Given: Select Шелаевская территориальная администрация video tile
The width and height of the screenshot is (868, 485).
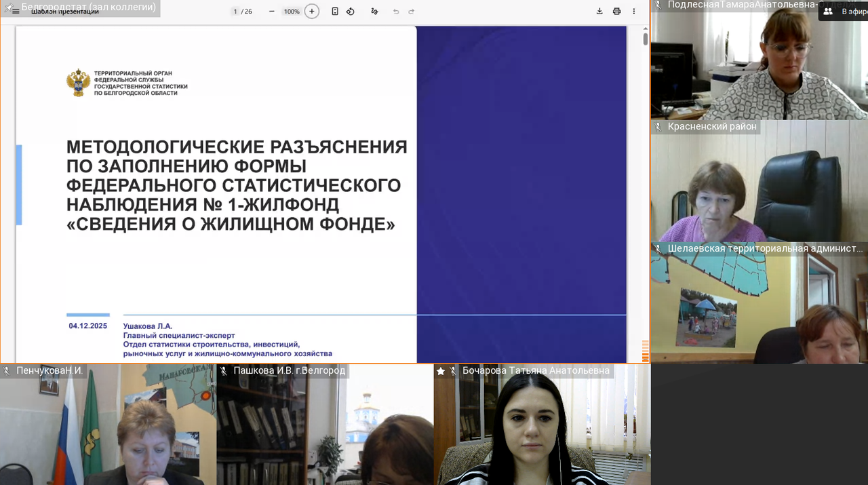Looking at the screenshot, I should click(758, 305).
